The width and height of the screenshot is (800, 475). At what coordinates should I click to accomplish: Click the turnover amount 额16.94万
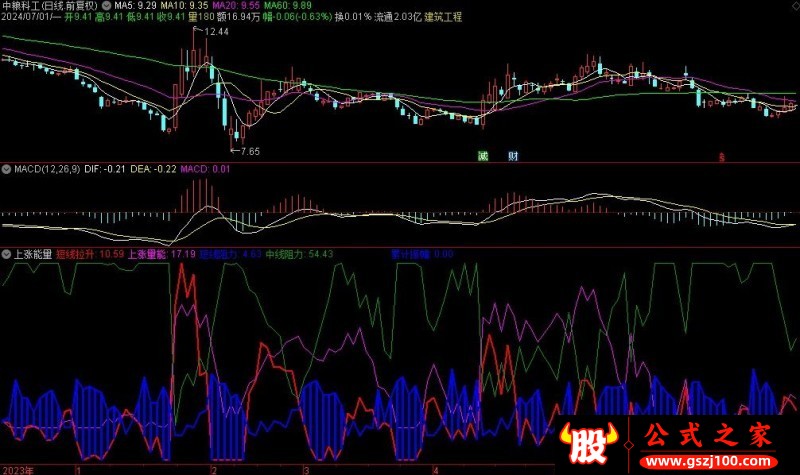pyautogui.click(x=238, y=17)
